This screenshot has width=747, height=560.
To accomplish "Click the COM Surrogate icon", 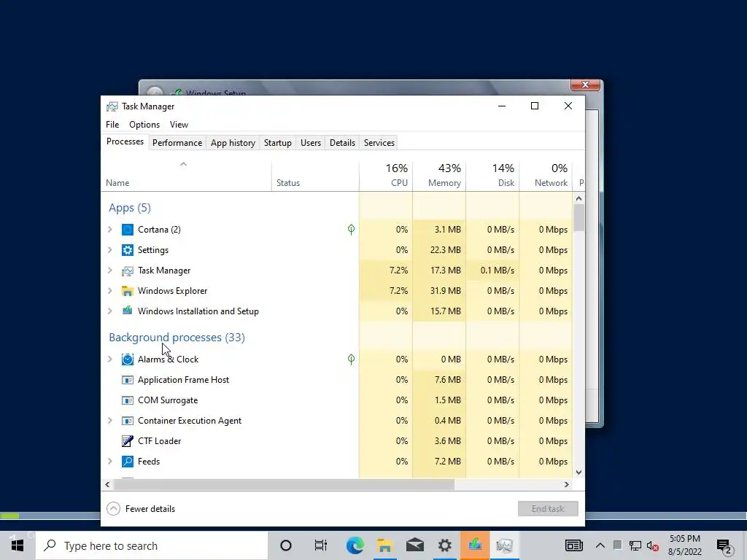I will (x=127, y=400).
